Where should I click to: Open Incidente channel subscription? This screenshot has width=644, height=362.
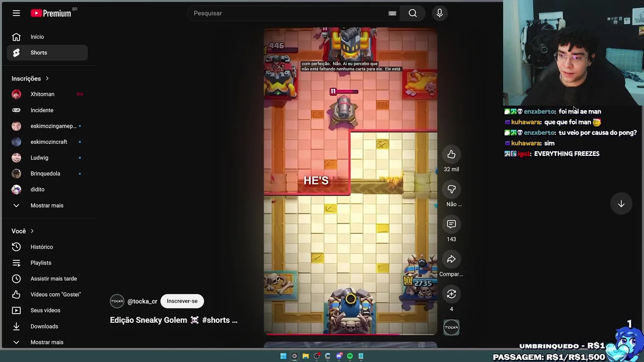click(47, 110)
